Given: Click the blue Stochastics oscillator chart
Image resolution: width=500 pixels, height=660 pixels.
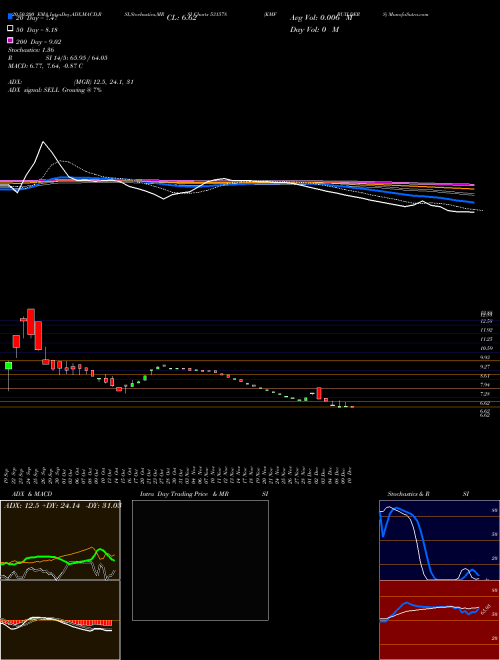Looking at the screenshot, I should click(x=439, y=540).
